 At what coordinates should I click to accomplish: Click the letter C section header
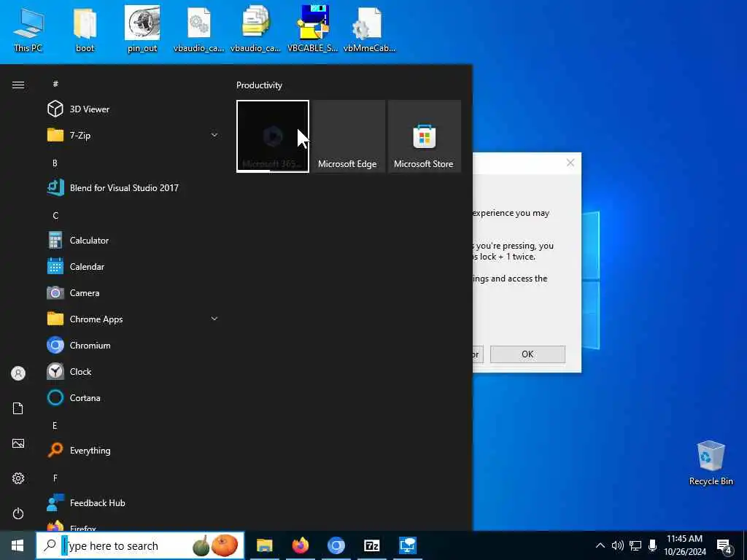click(x=55, y=215)
